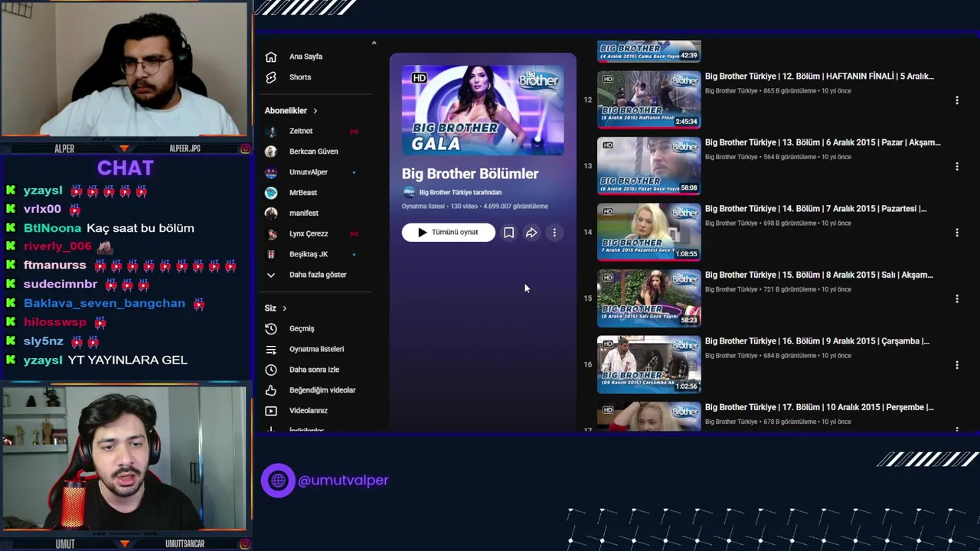Open Geçmiş history icon
This screenshot has height=551, width=980.
click(270, 328)
